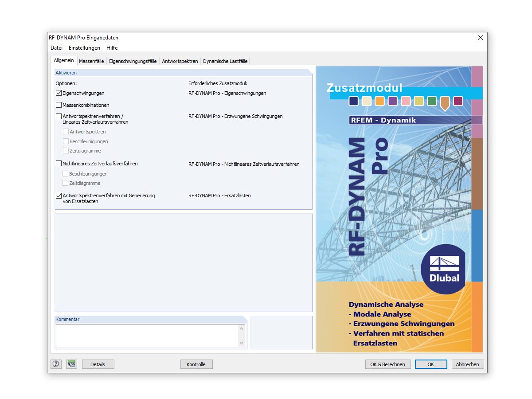Image resolution: width=532 pixels, height=399 pixels.
Task: Enable Nichtlineares Zeitverlaufsverfahren checkbox
Action: pos(59,164)
